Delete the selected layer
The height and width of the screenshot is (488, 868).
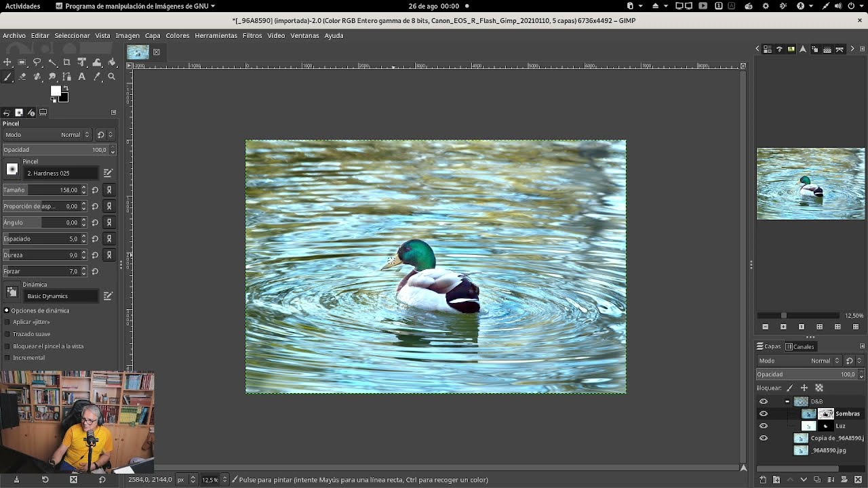(858, 480)
